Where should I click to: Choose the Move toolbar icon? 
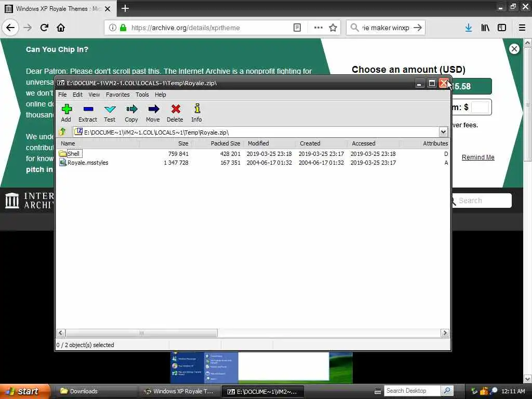click(x=153, y=113)
